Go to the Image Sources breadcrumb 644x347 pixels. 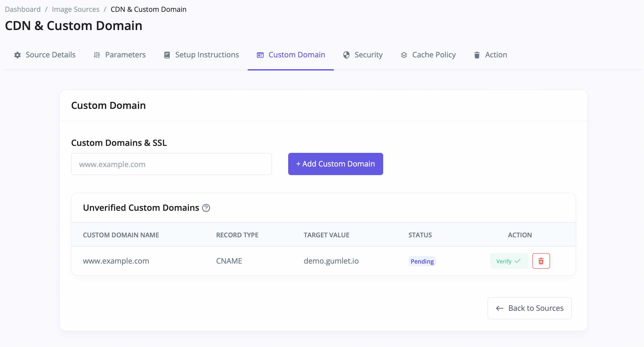coord(76,9)
